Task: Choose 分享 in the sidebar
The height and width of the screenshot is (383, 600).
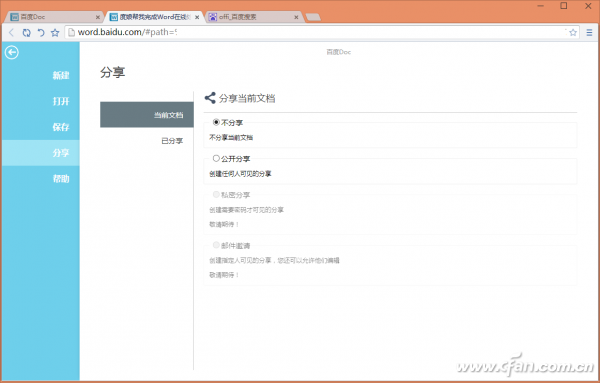Action: (41, 153)
